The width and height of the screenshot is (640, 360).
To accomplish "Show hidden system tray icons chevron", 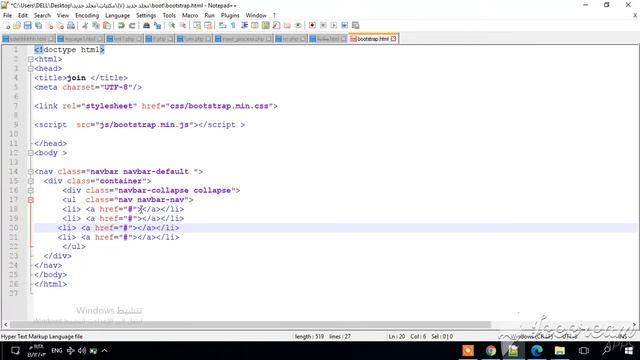I will (x=104, y=351).
